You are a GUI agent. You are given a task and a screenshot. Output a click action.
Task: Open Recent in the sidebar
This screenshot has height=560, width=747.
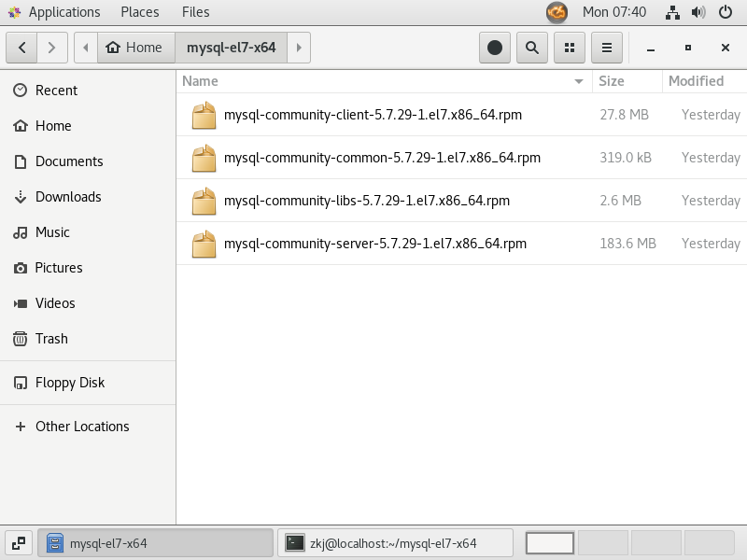click(x=88, y=91)
